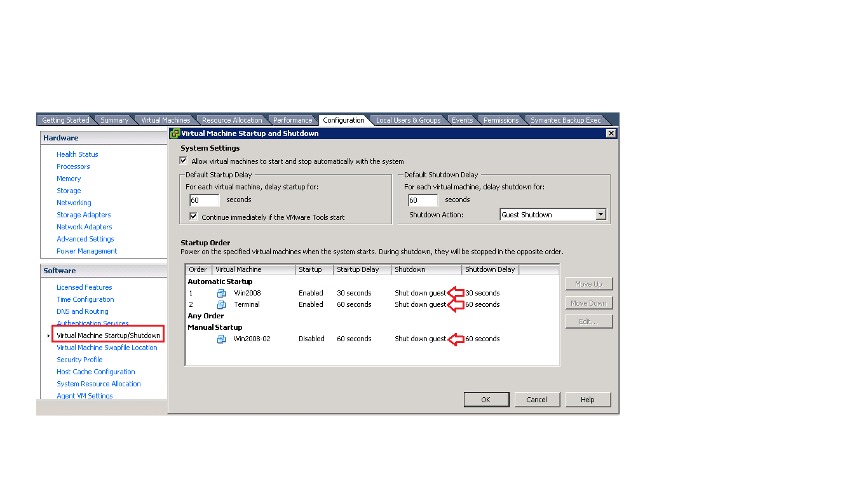
Task: Open the Security Profile link
Action: pos(79,360)
